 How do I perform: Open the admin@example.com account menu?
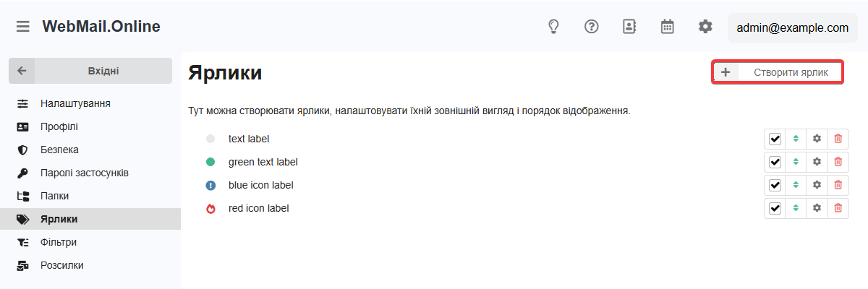coord(792,28)
